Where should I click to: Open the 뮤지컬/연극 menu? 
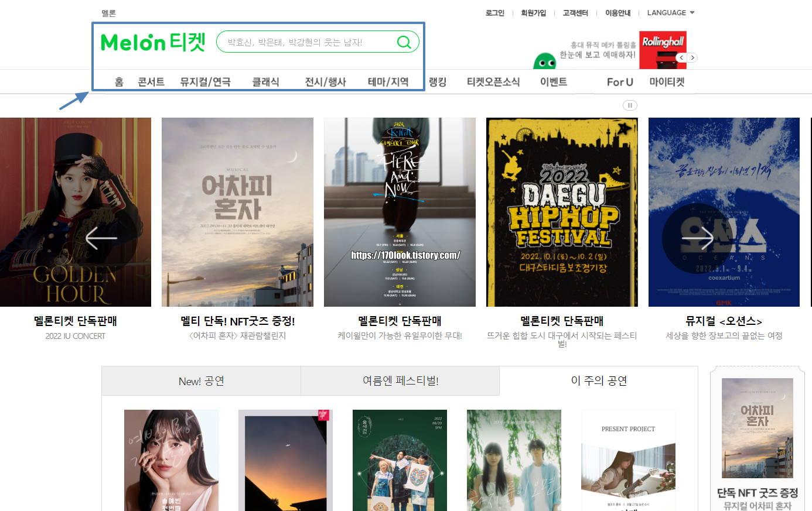[205, 82]
